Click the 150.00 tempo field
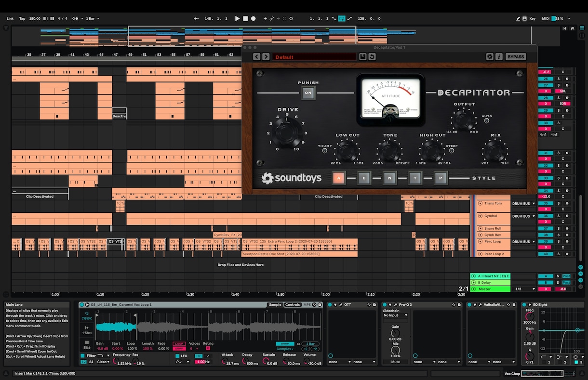This screenshot has width=588, height=380. coord(35,19)
